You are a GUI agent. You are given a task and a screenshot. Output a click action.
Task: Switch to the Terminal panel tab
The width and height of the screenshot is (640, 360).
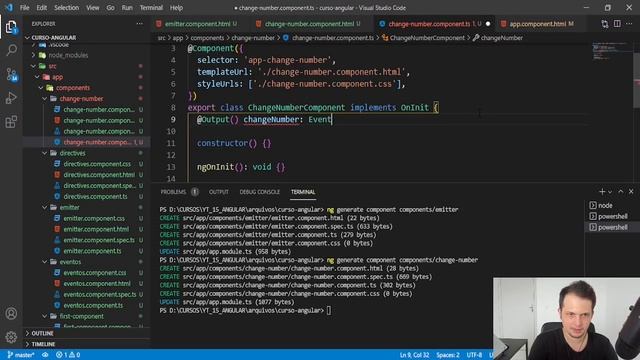click(303, 192)
